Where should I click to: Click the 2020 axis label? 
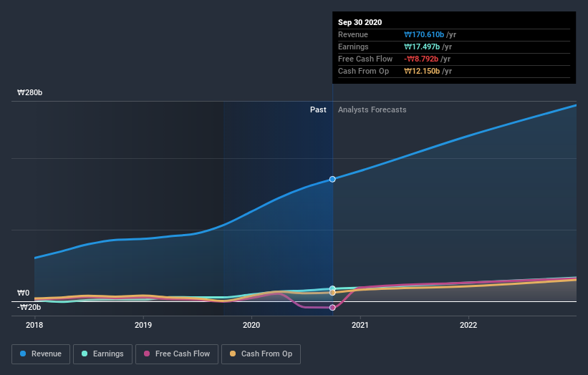pos(251,325)
